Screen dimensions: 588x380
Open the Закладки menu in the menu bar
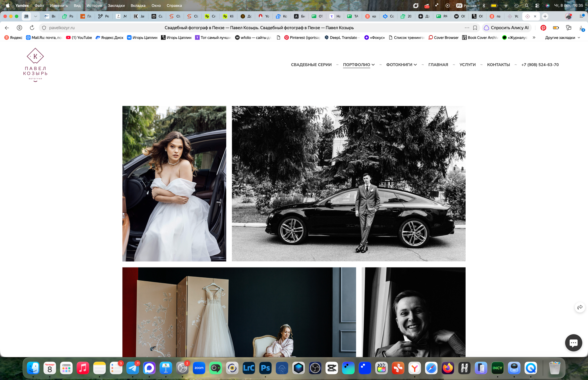coord(116,6)
